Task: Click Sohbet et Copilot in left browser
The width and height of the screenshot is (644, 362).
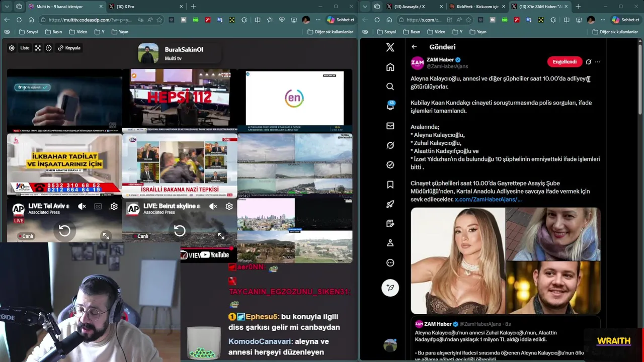Action: pyautogui.click(x=341, y=20)
